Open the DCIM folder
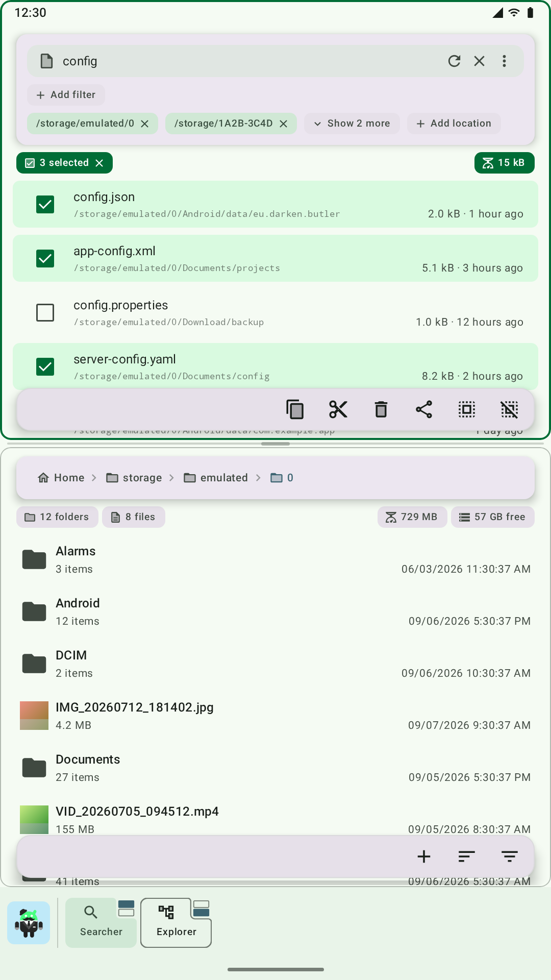The height and width of the screenshot is (980, 551). pos(275,664)
